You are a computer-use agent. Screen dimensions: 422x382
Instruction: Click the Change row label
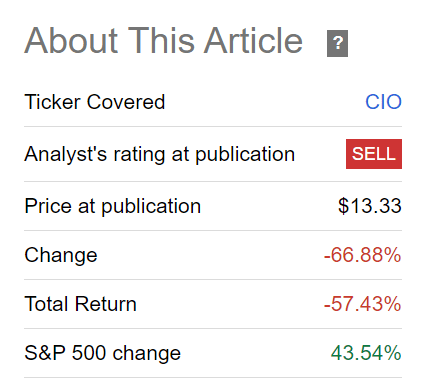[61, 255]
